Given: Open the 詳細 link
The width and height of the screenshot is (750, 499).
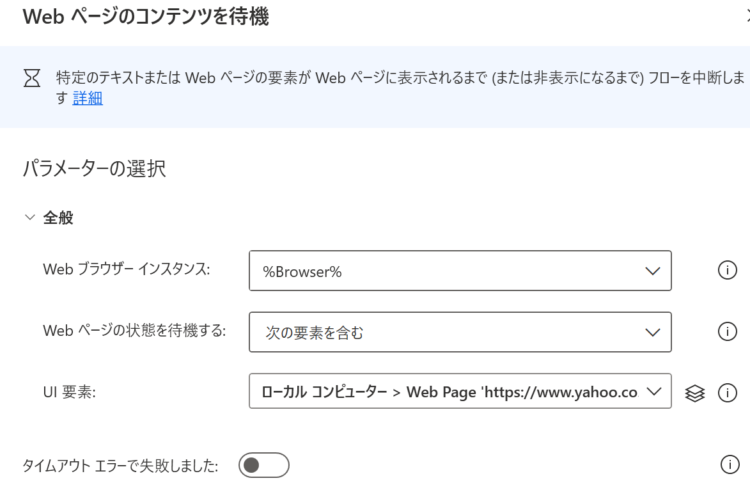Looking at the screenshot, I should (88, 98).
